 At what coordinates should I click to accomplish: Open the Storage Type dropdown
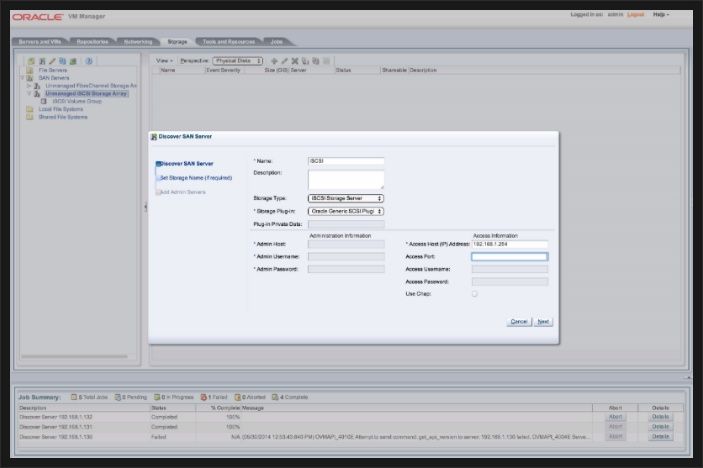pyautogui.click(x=346, y=198)
